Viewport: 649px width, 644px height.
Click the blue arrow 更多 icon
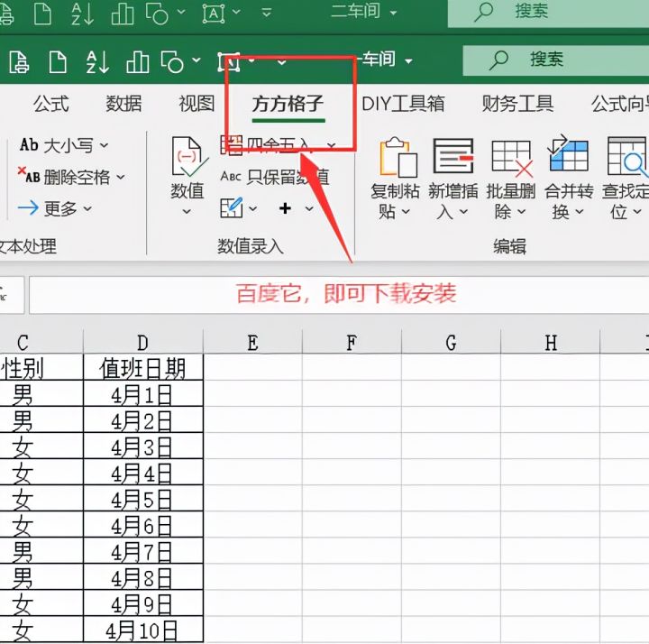28,207
